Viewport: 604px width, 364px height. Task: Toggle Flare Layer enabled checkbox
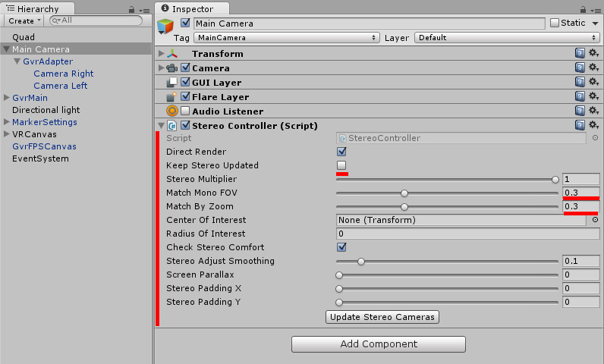tap(185, 96)
